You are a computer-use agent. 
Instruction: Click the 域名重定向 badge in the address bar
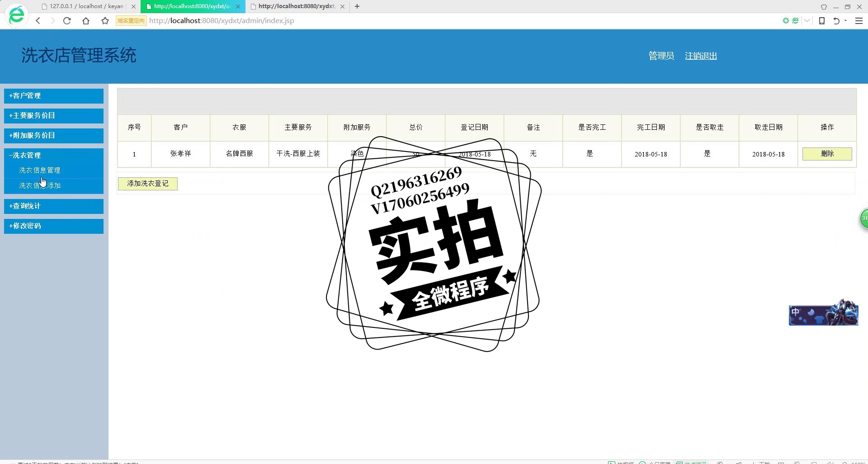point(131,21)
